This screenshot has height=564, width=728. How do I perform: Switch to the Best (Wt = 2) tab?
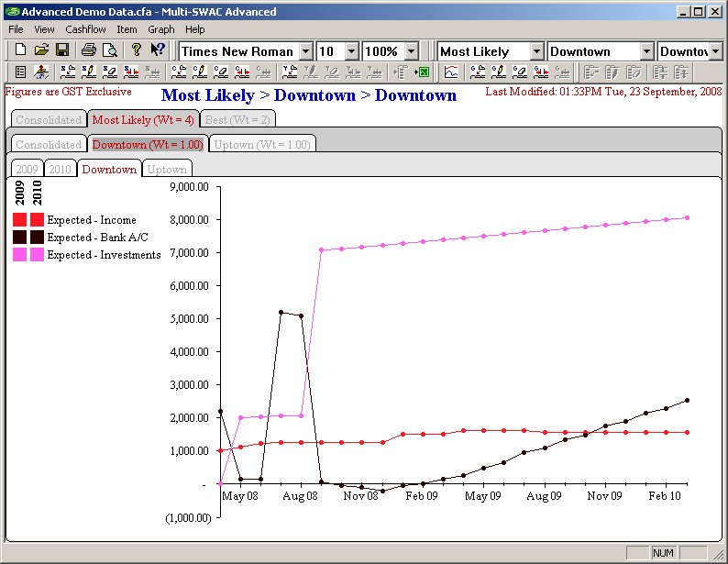(237, 119)
